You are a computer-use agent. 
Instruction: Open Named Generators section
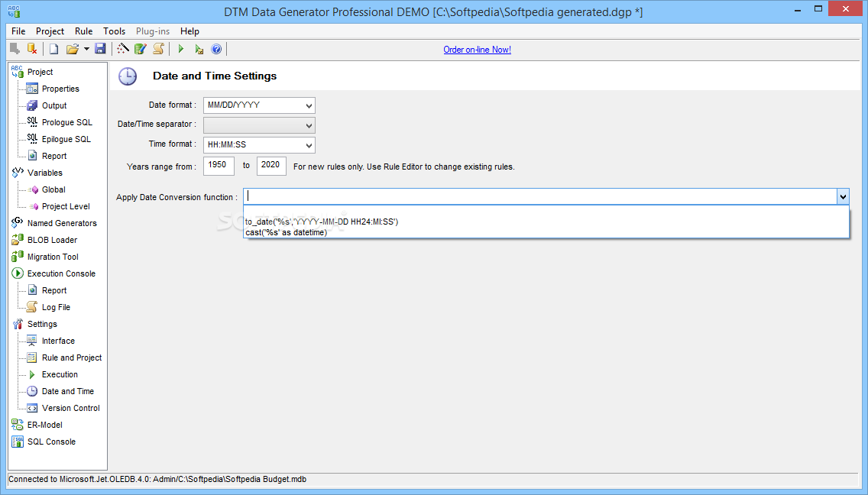point(62,223)
